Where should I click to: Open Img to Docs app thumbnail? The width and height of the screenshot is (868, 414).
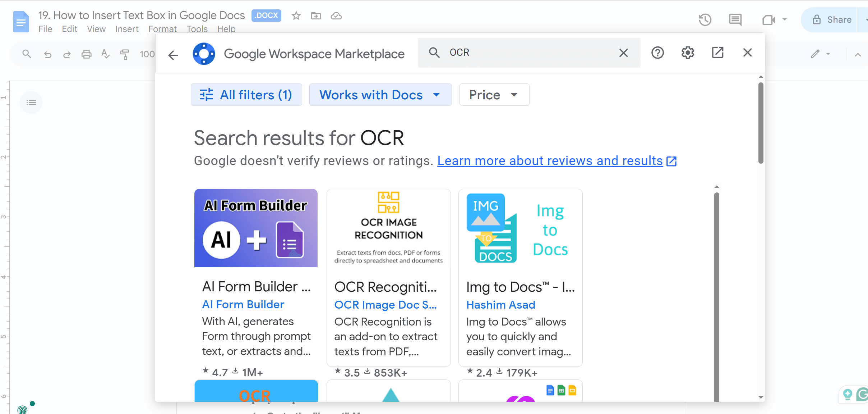[x=520, y=228]
